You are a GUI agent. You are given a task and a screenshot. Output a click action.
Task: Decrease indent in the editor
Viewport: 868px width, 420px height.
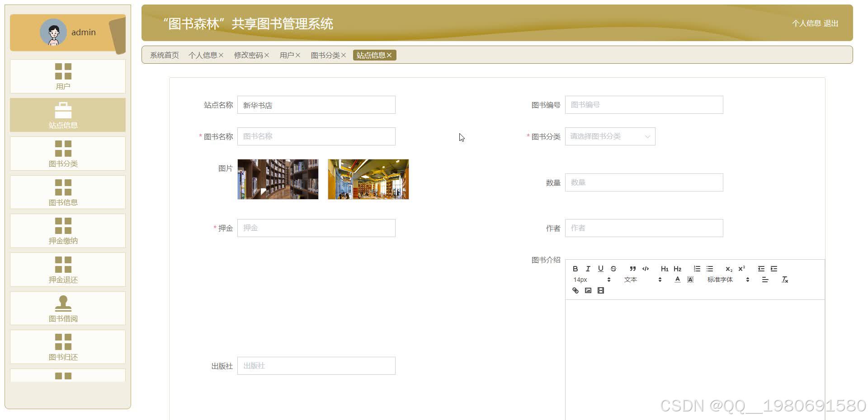point(761,269)
